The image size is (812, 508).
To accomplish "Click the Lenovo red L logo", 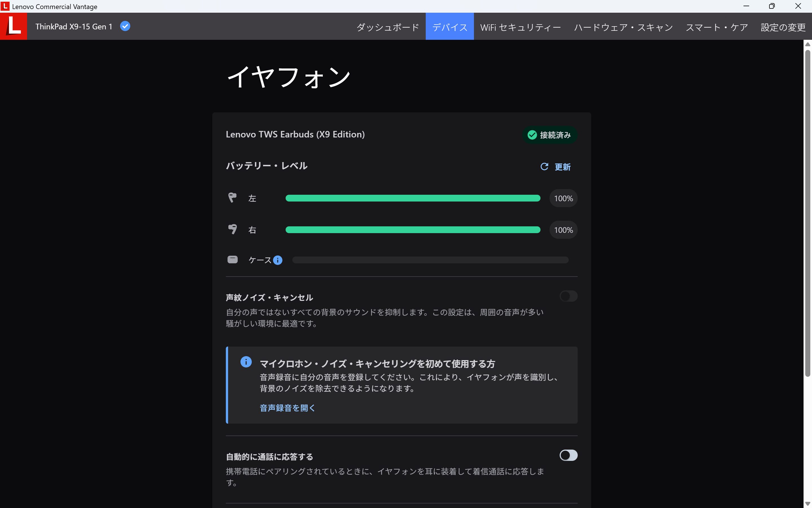I will point(14,26).
